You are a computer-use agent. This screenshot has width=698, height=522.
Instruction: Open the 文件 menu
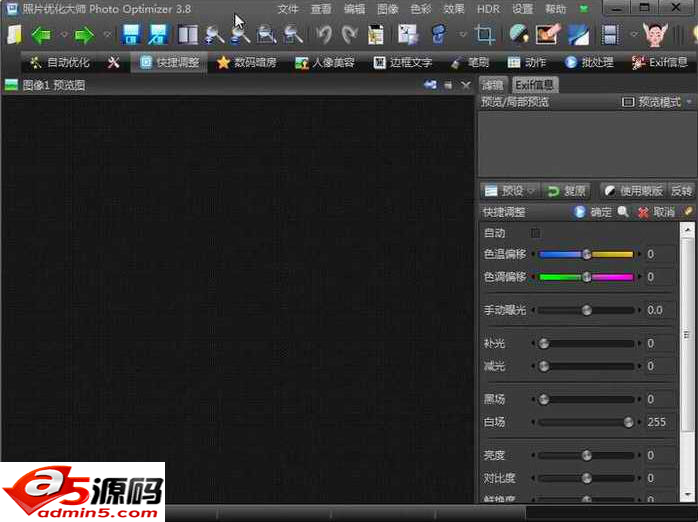point(288,9)
